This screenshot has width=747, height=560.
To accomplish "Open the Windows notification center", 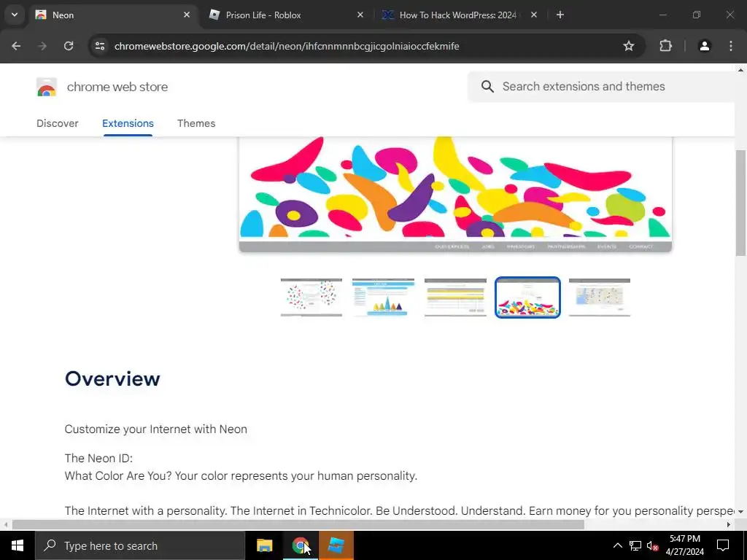I will (723, 545).
